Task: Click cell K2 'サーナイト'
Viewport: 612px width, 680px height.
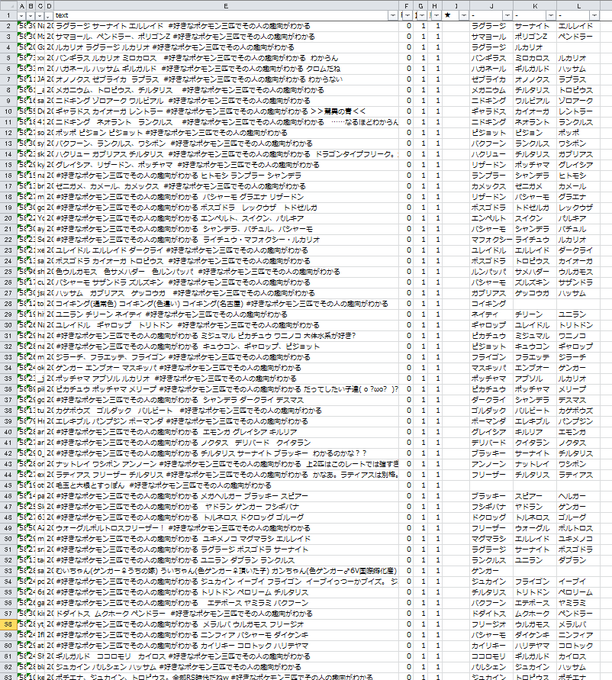Action: (535, 26)
